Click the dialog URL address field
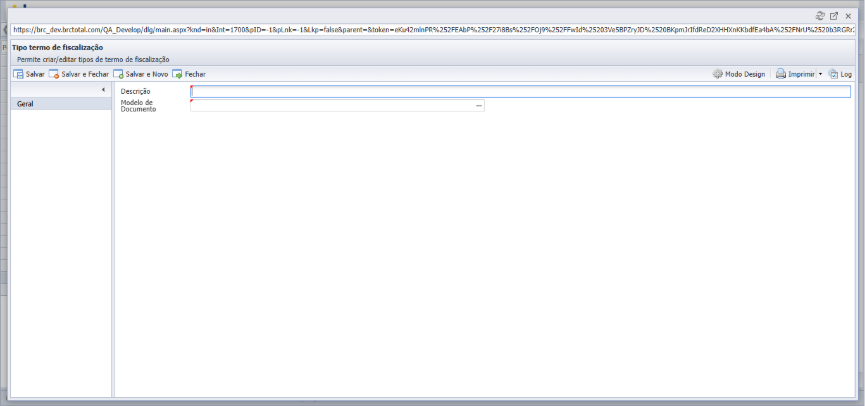This screenshot has height=406, width=865. 432,30
